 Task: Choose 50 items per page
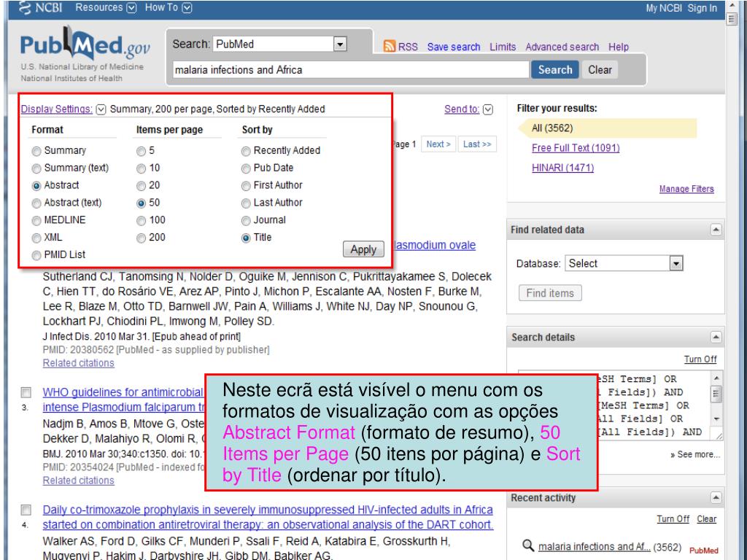(141, 203)
